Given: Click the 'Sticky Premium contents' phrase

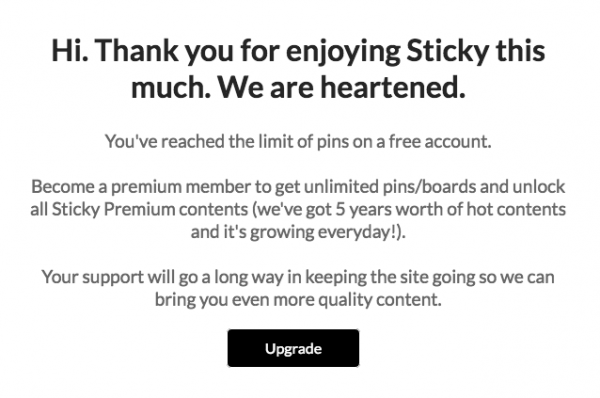Looking at the screenshot, I should pos(150,209).
